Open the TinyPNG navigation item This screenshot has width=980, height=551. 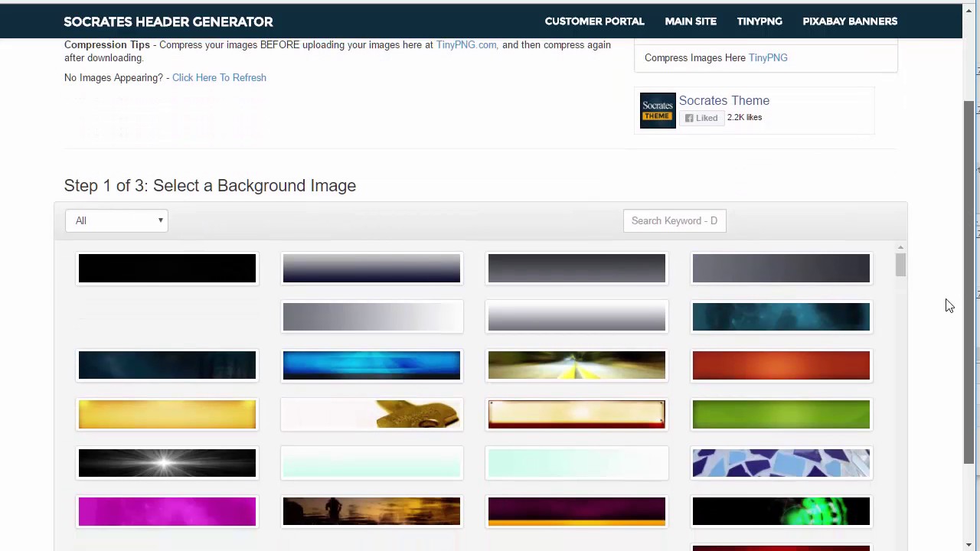click(759, 21)
